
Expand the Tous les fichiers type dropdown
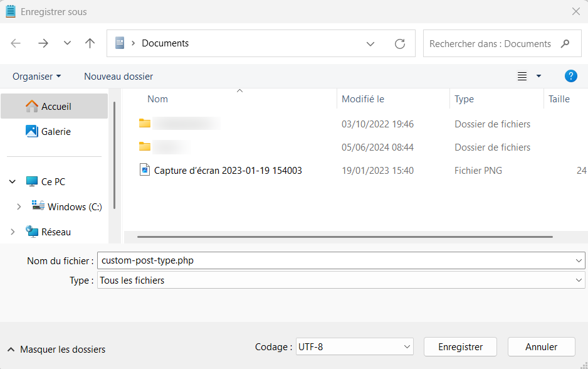coord(577,281)
